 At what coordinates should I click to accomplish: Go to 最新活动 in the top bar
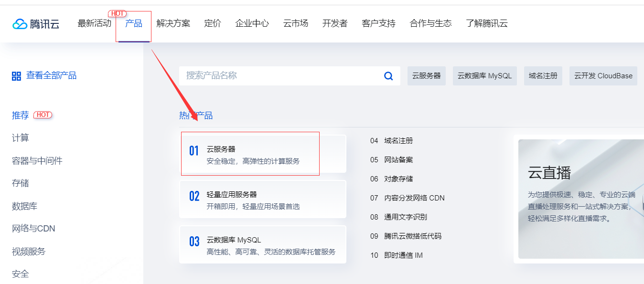(95, 23)
